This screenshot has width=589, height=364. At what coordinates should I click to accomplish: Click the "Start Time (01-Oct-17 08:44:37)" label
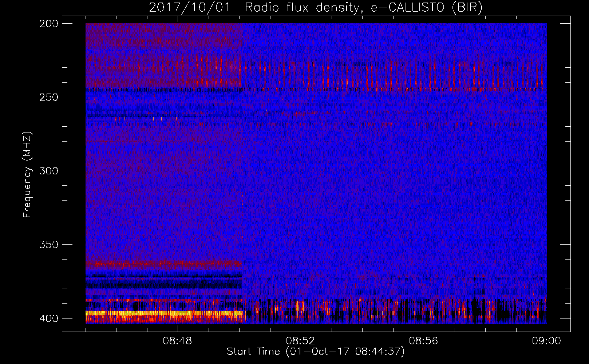(316, 352)
